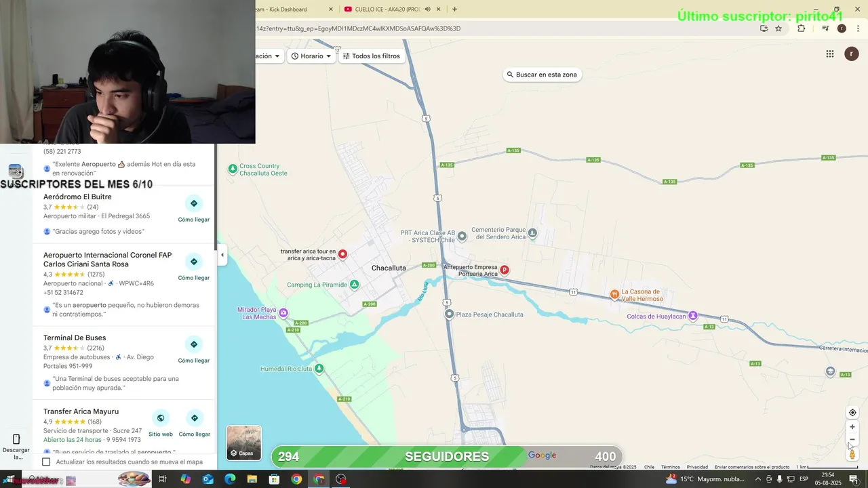Viewport: 868px width, 488px height.
Task: Open a new browser tab
Action: 454,9
